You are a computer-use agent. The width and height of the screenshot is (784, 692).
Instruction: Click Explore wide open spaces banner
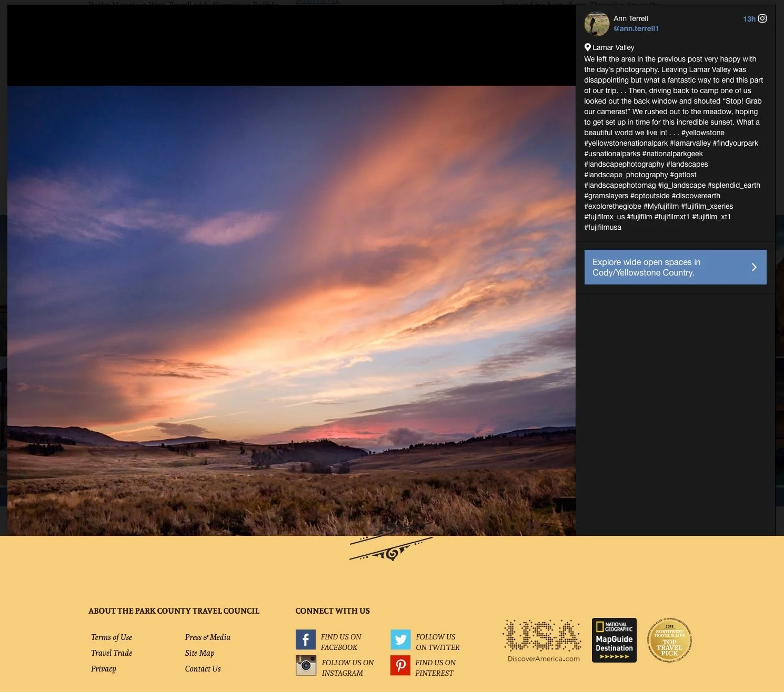pos(676,267)
